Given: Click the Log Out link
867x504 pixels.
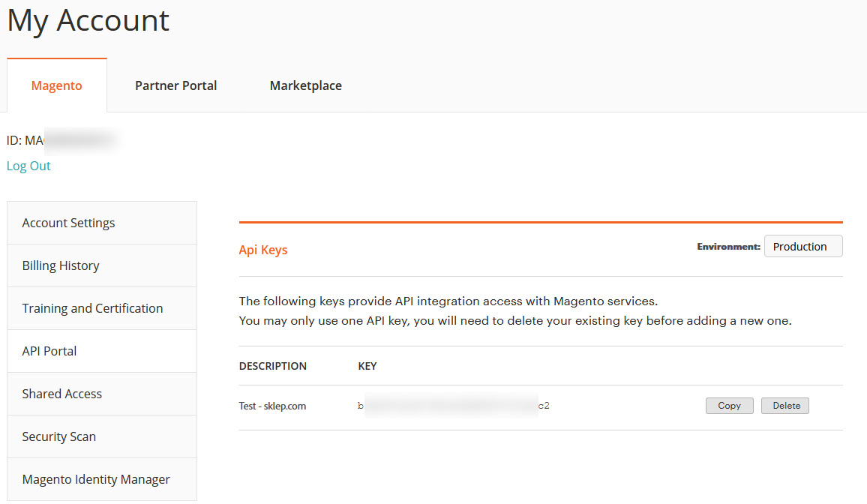Looking at the screenshot, I should click(28, 166).
